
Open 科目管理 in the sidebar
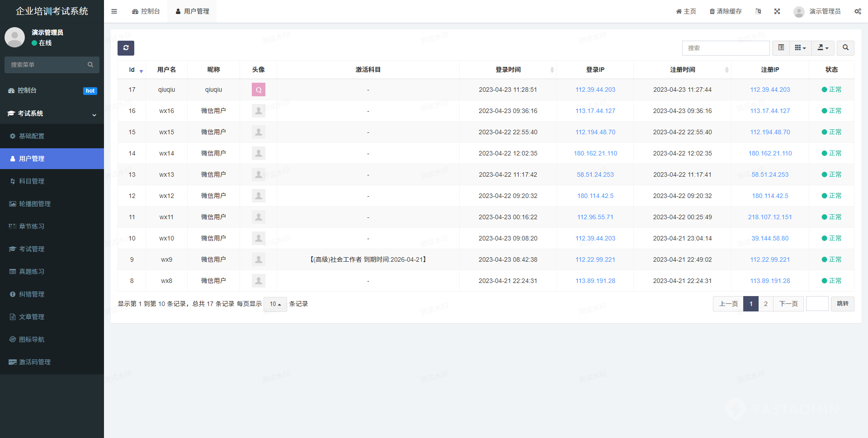pyautogui.click(x=32, y=181)
